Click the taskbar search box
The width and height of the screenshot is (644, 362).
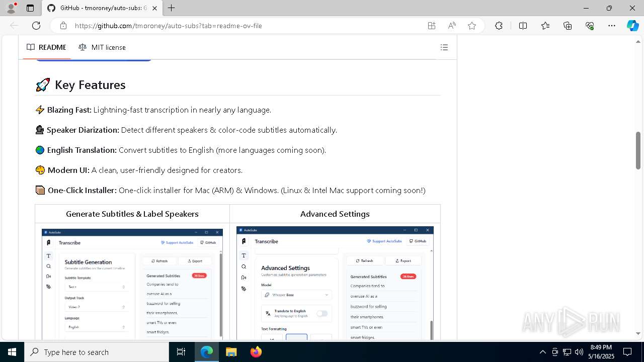coord(97,352)
